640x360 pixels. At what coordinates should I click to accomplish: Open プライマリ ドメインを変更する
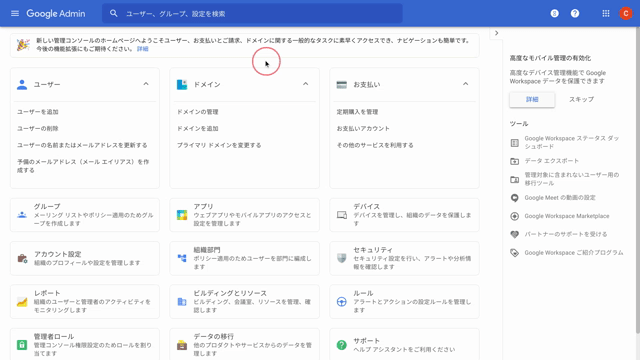(219, 145)
